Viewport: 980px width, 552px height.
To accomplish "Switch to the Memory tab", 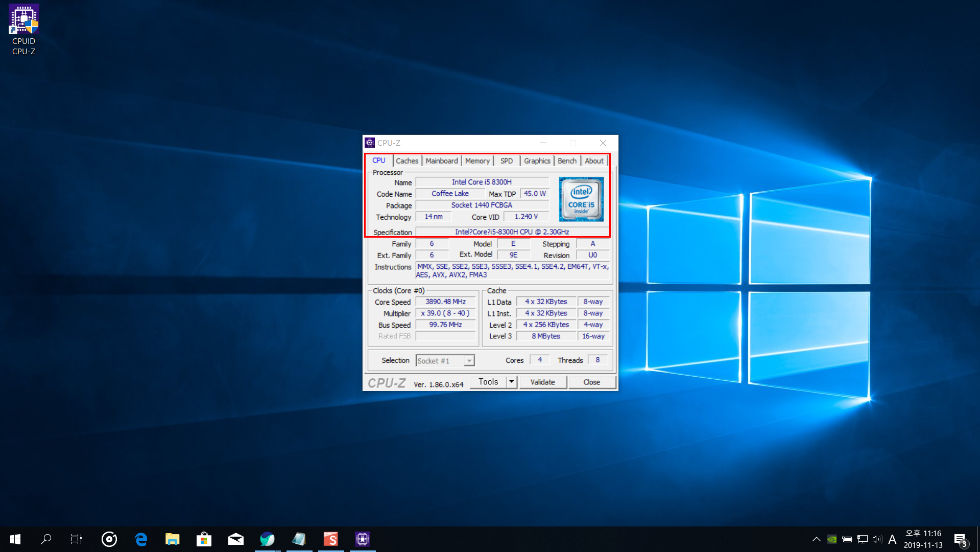I will [477, 161].
